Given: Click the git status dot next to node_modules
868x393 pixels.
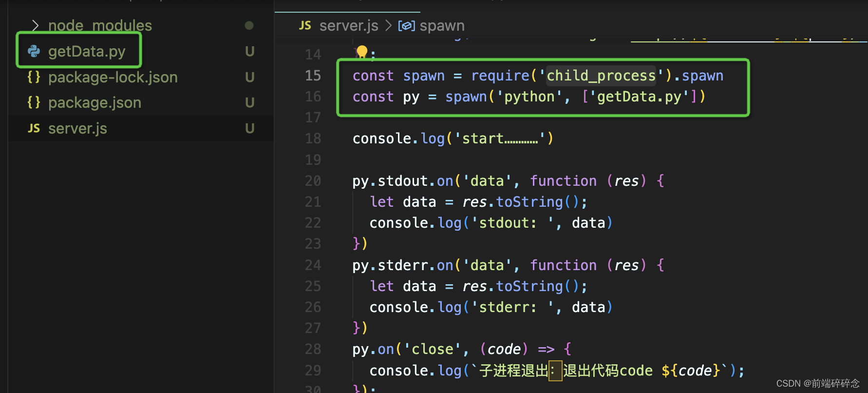Looking at the screenshot, I should [x=249, y=25].
